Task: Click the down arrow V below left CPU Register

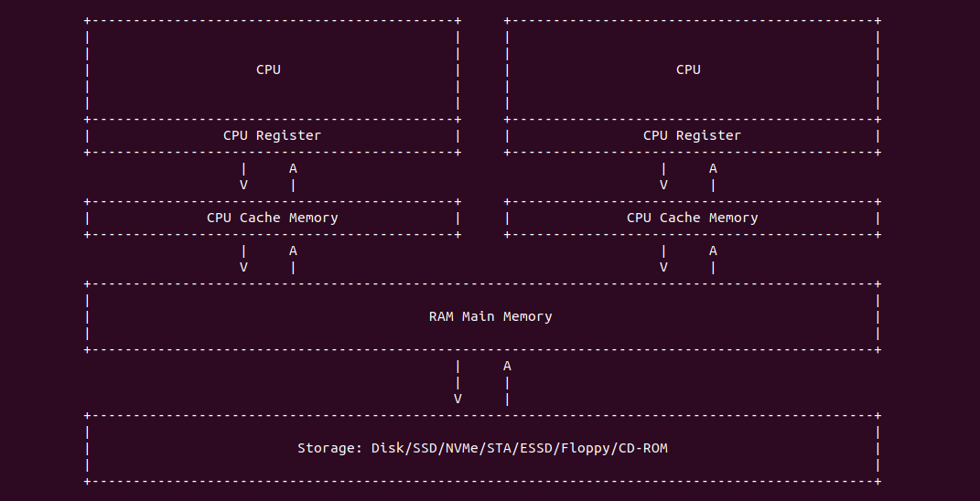Action: (243, 185)
